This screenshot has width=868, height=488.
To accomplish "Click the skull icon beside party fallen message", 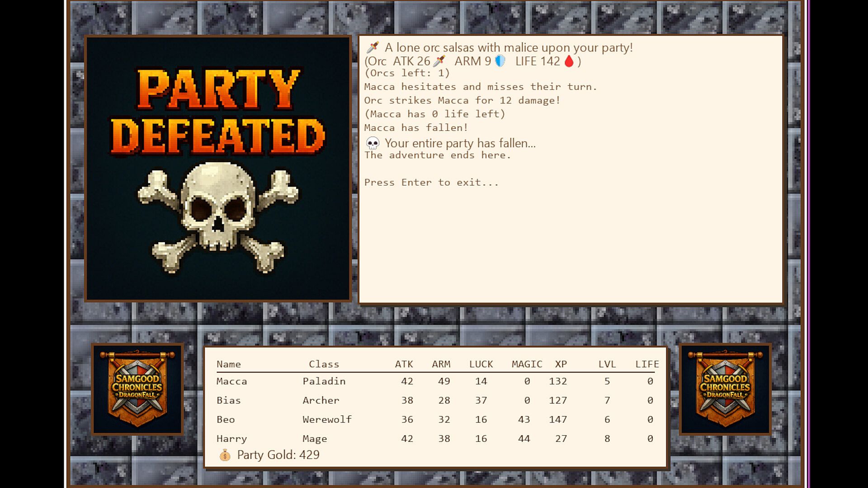I will 373,143.
